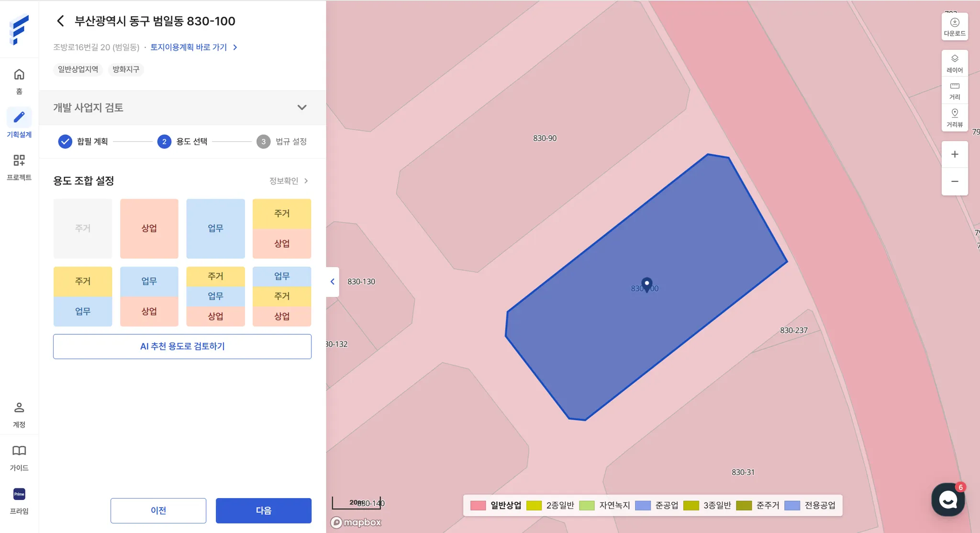This screenshot has height=533, width=980.
Task: Select the Distance (거리) measuring tool
Action: point(954,91)
